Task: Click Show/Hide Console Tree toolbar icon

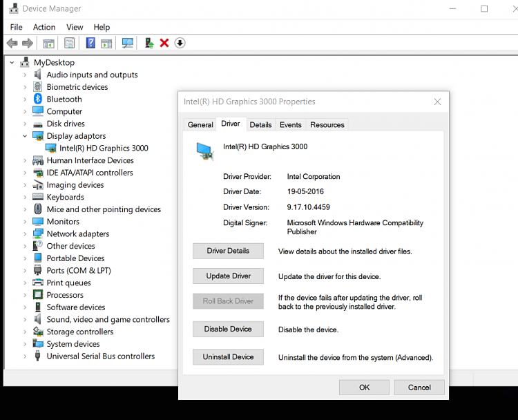Action: click(x=48, y=44)
